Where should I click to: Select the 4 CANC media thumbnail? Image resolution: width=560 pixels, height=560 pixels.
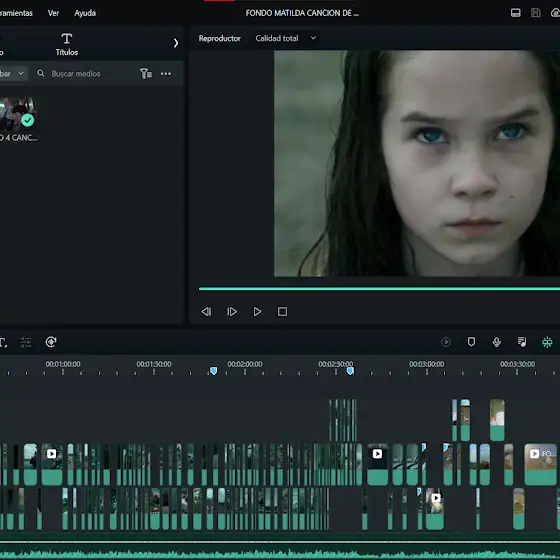point(18,114)
